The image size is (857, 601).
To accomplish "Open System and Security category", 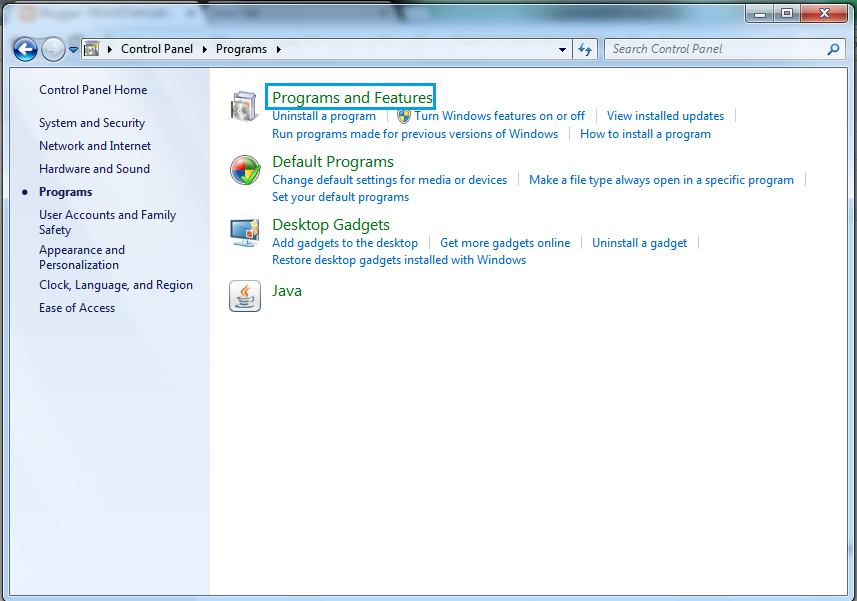I will click(92, 123).
